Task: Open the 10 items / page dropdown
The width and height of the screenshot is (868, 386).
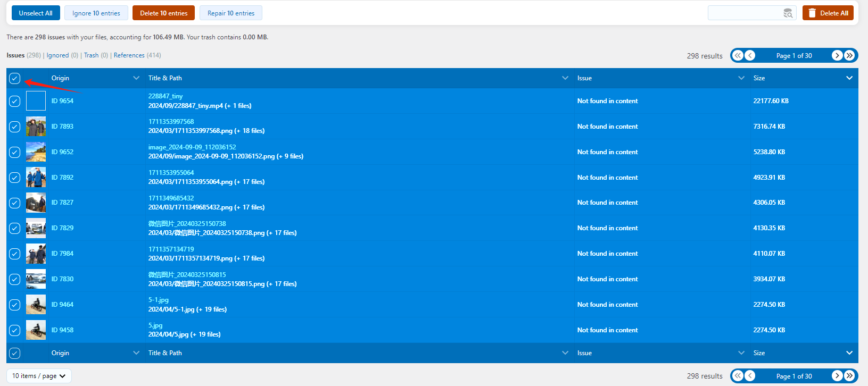Action: tap(39, 376)
